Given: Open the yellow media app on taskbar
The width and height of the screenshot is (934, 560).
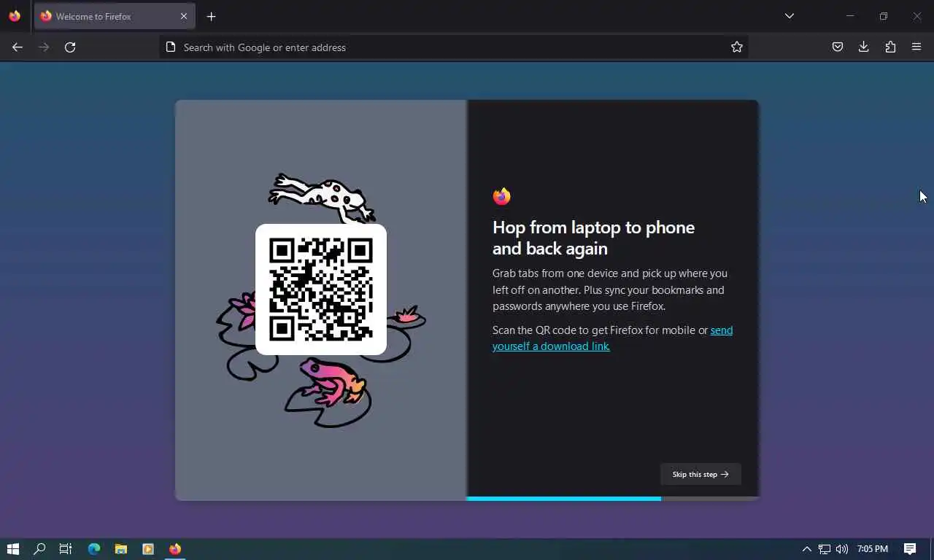Looking at the screenshot, I should (x=148, y=549).
